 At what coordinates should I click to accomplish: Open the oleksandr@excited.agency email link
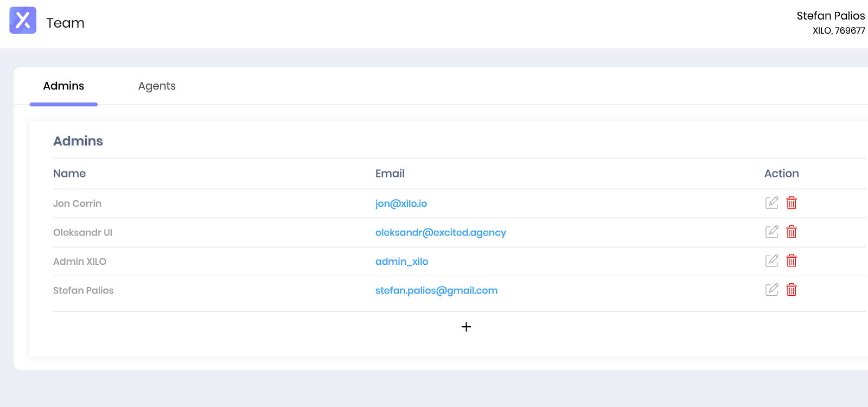[x=441, y=232]
